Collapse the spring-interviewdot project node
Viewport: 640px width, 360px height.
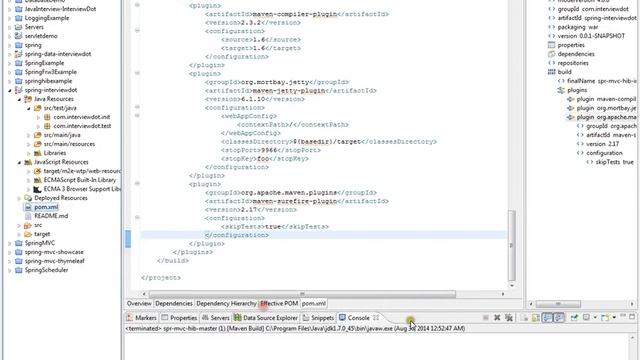pyautogui.click(x=9, y=90)
